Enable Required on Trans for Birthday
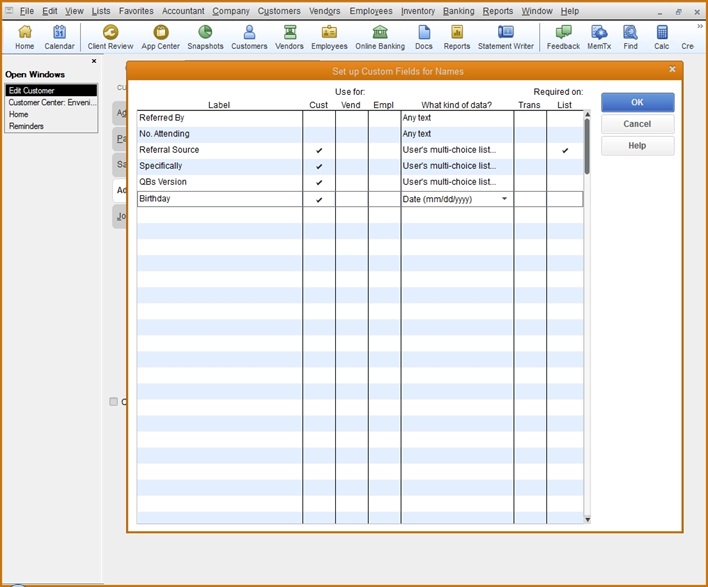This screenshot has height=587, width=708. (530, 199)
